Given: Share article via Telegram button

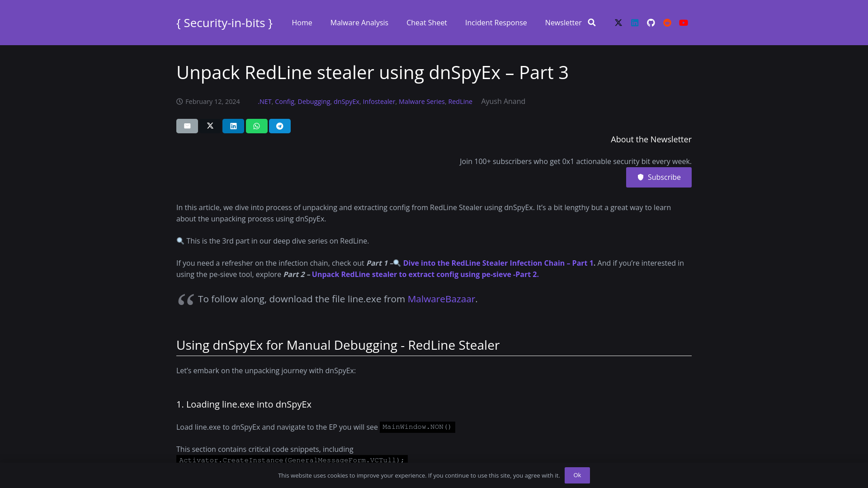Looking at the screenshot, I should pyautogui.click(x=280, y=126).
